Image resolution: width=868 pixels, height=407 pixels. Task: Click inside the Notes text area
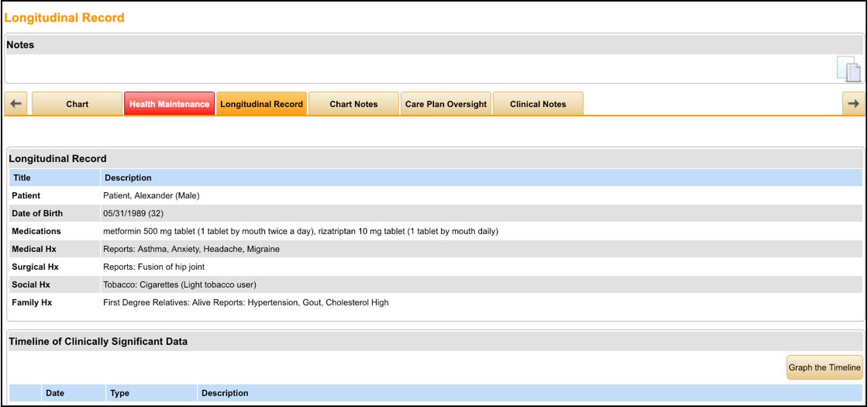pos(418,68)
